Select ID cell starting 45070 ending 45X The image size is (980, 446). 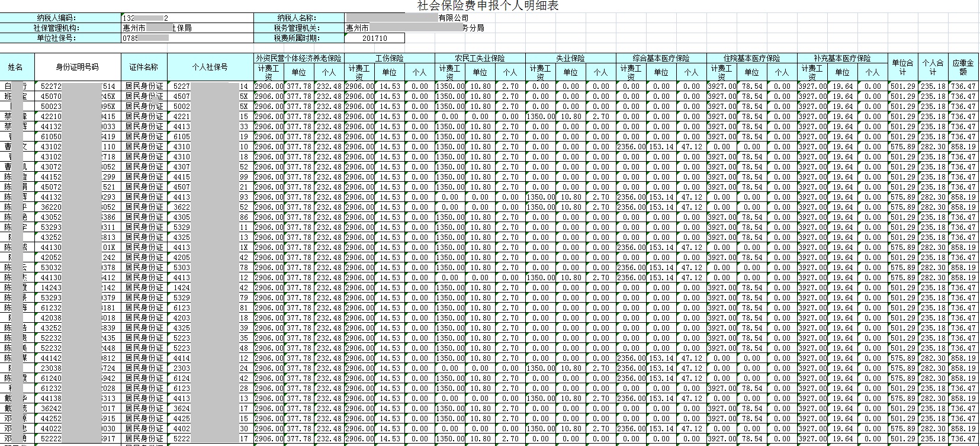78,97
